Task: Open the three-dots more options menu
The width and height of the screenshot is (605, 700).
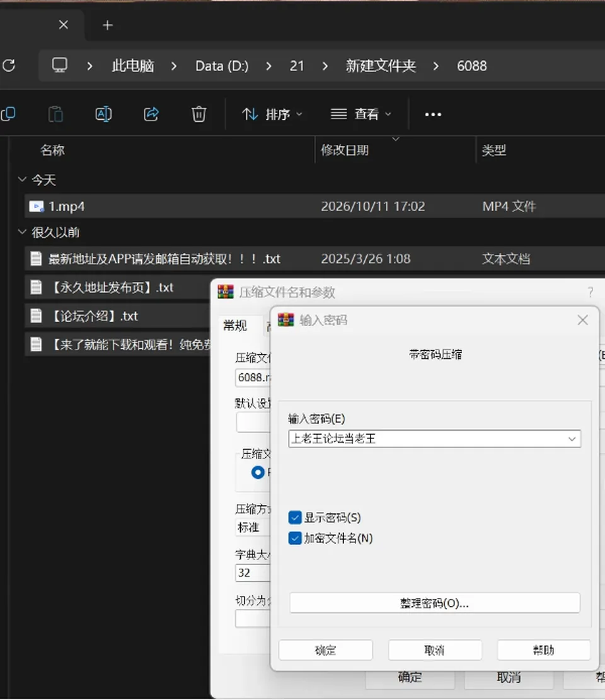Action: pyautogui.click(x=433, y=115)
